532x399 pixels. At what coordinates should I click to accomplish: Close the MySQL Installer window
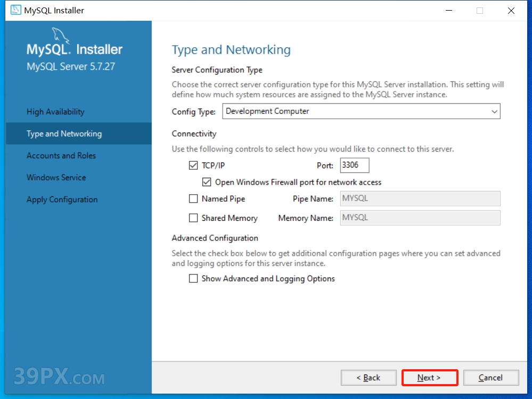(x=511, y=11)
